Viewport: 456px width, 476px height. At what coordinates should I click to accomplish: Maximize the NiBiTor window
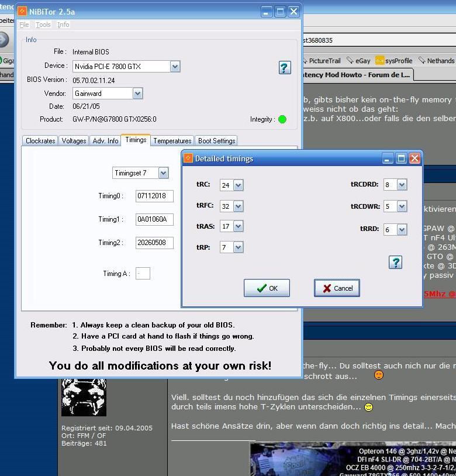tap(280, 12)
